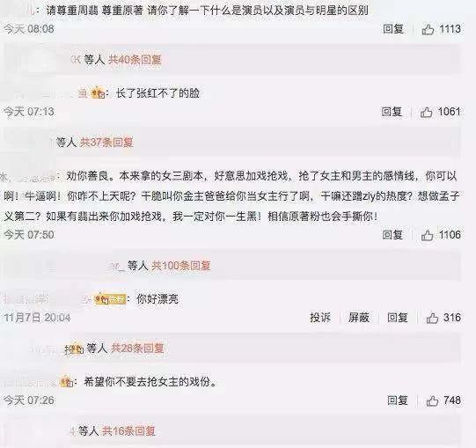Open the 共26条回复 replies
The image size is (476, 448).
tap(137, 348)
